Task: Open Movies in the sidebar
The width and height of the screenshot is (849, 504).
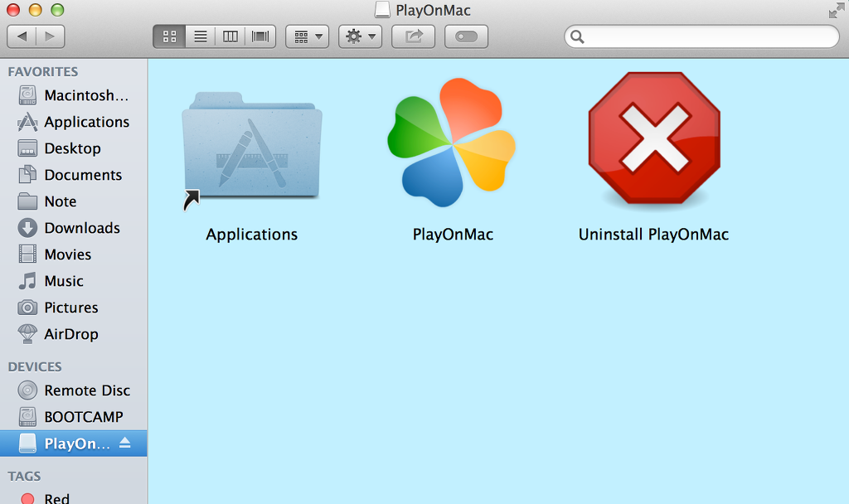Action: 74,254
